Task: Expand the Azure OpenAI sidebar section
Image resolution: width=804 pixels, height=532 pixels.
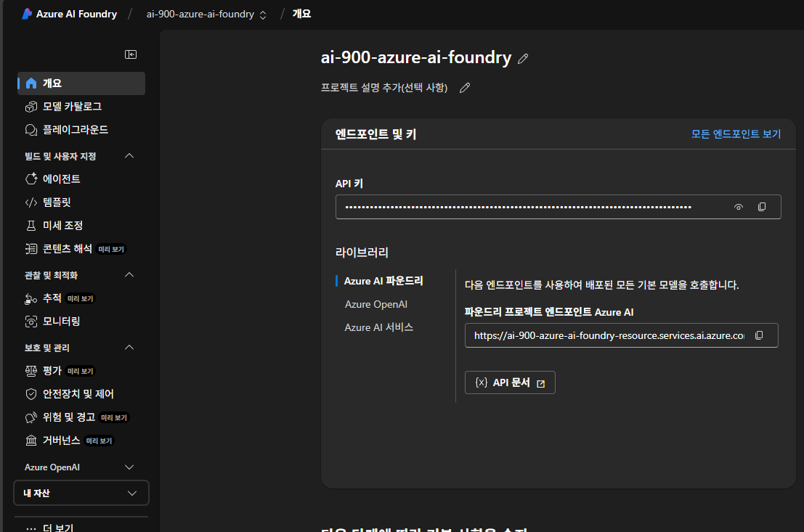Action: tap(129, 467)
